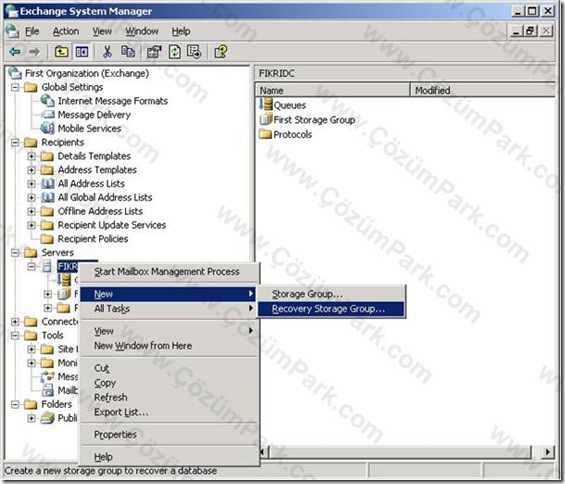The width and height of the screenshot is (565, 484).
Task: Click the Forward arrow toolbar icon
Action: pyautogui.click(x=34, y=52)
